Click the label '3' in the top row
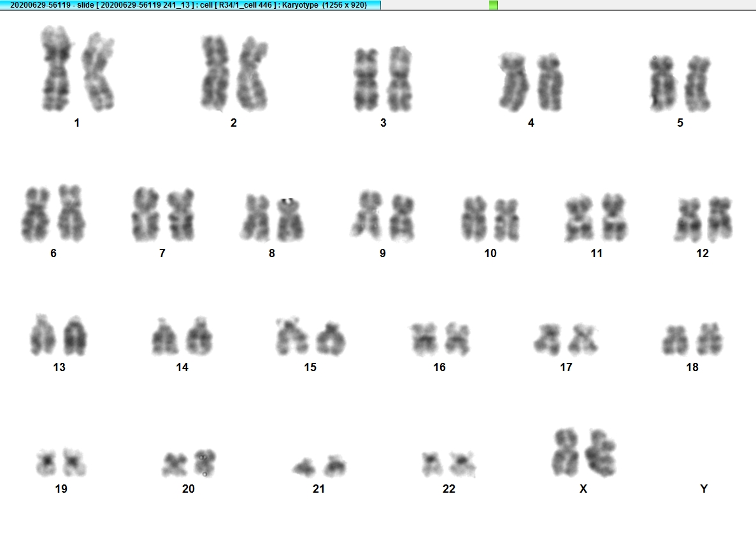 [x=383, y=123]
